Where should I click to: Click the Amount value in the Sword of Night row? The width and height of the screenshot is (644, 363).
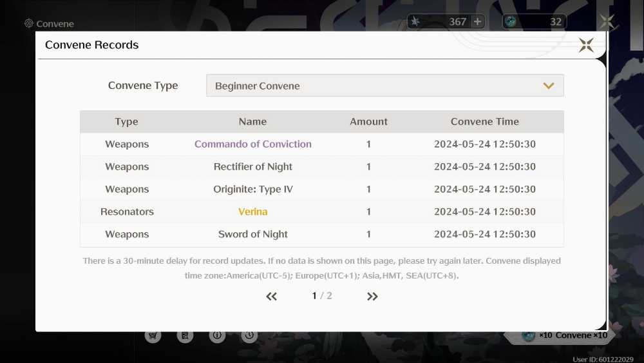click(369, 234)
